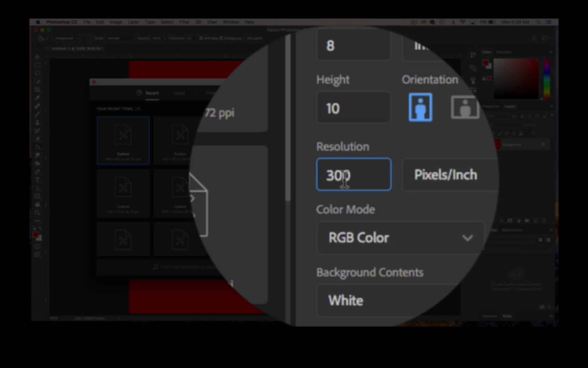Open the RGB Color mode dropdown

coord(401,238)
